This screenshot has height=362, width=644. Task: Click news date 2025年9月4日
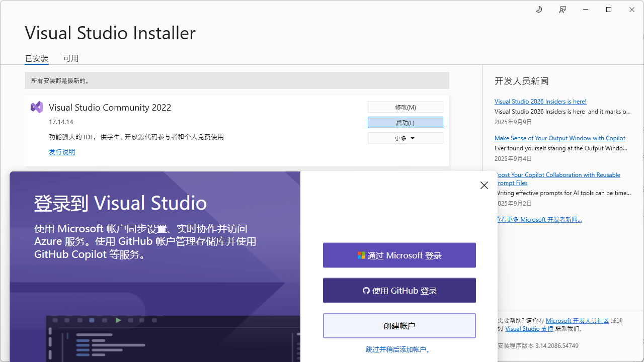pos(513,159)
